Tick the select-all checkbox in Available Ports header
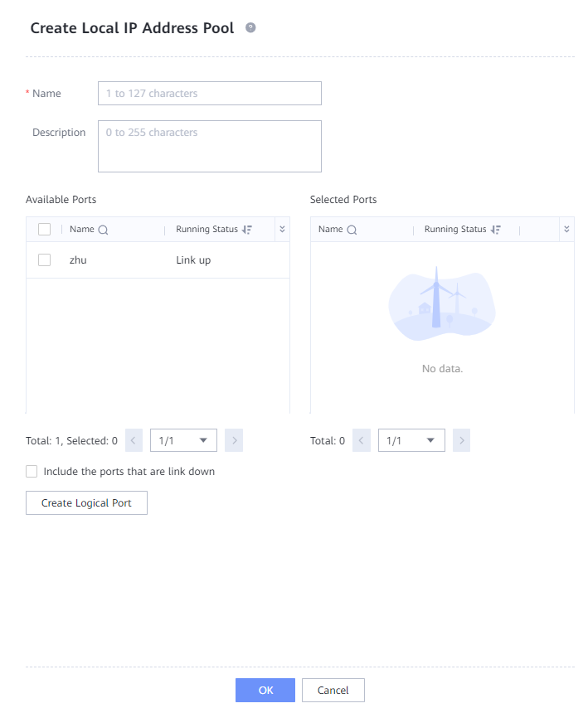Viewport: 588px width, 713px height. point(45,230)
